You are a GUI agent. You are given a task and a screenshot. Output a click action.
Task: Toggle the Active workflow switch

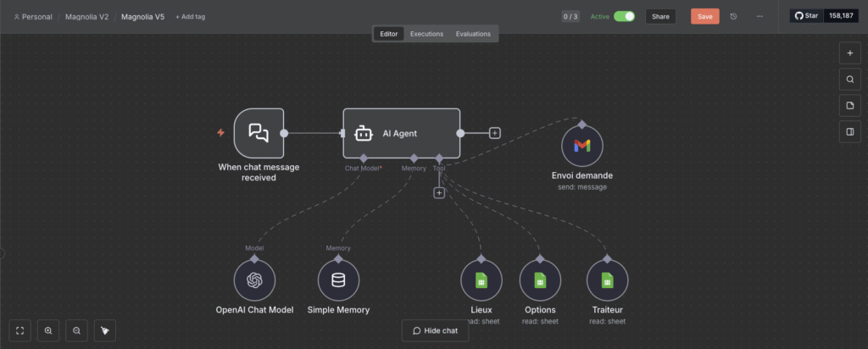(624, 16)
